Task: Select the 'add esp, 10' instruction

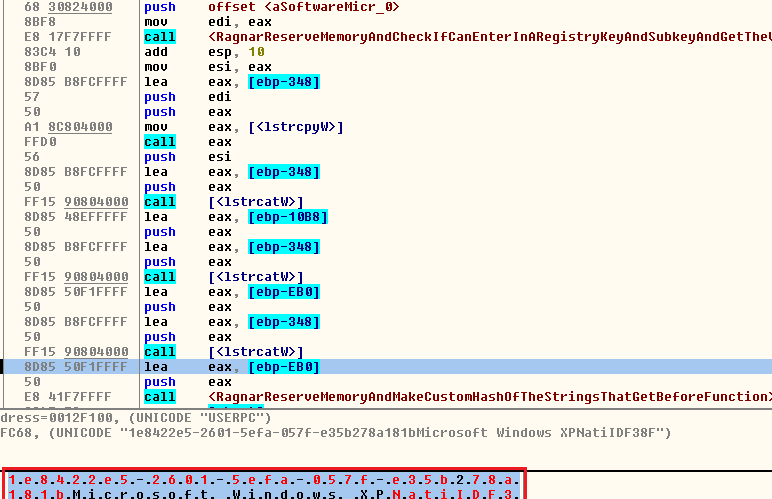Action: 204,52
